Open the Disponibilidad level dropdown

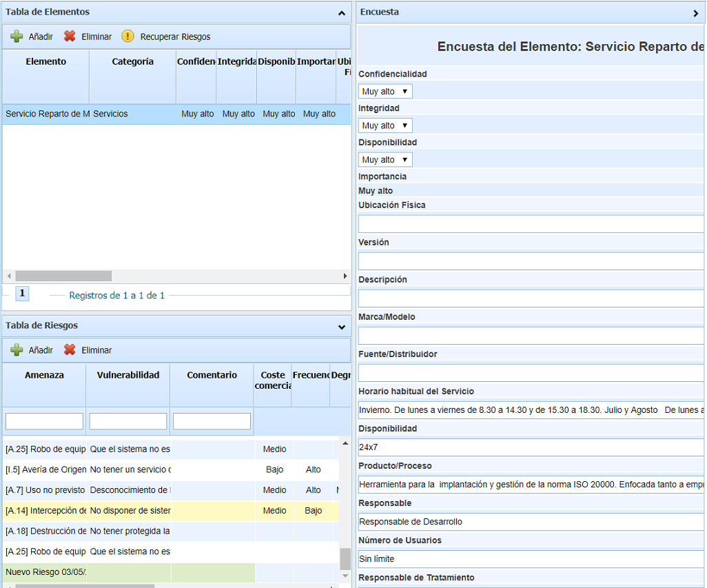(385, 159)
